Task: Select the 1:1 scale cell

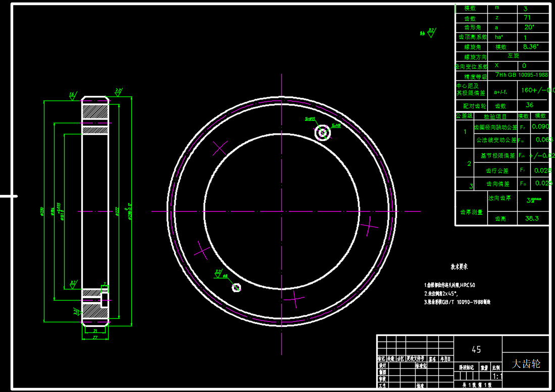Action: coord(497,376)
